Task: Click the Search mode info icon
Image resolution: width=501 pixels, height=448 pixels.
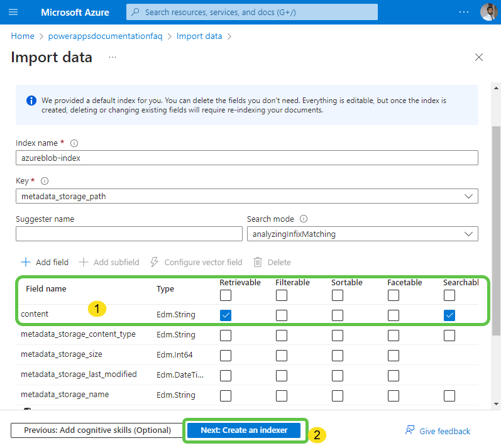Action: tap(304, 219)
